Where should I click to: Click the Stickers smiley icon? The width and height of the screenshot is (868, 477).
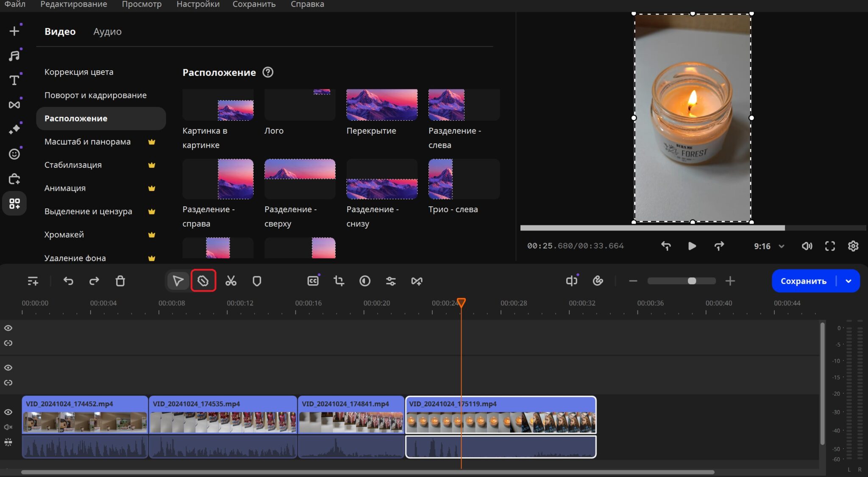14,154
